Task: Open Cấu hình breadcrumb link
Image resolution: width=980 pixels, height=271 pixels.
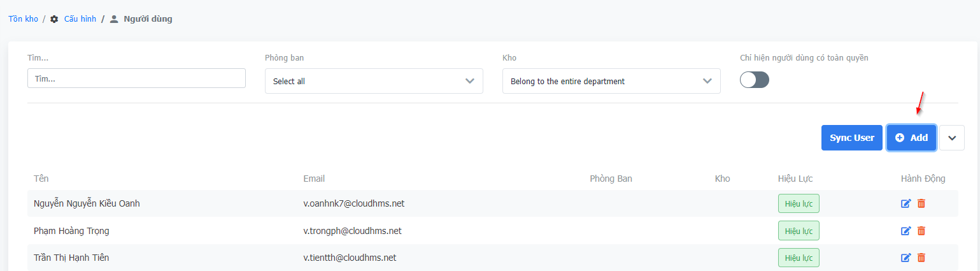Action: (x=80, y=19)
